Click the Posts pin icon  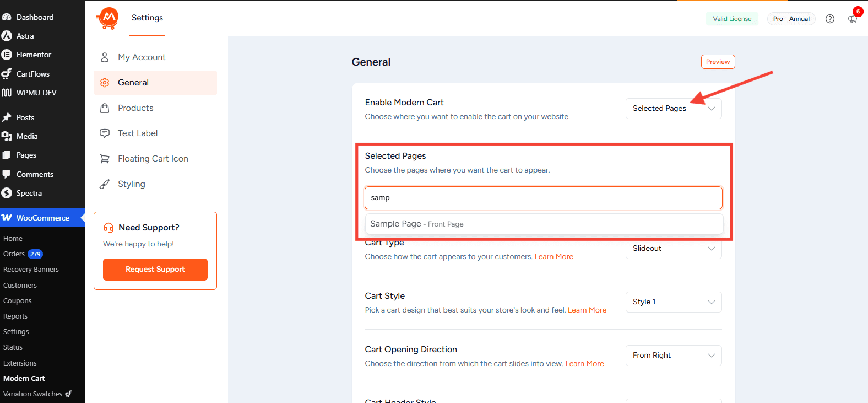coord(7,117)
